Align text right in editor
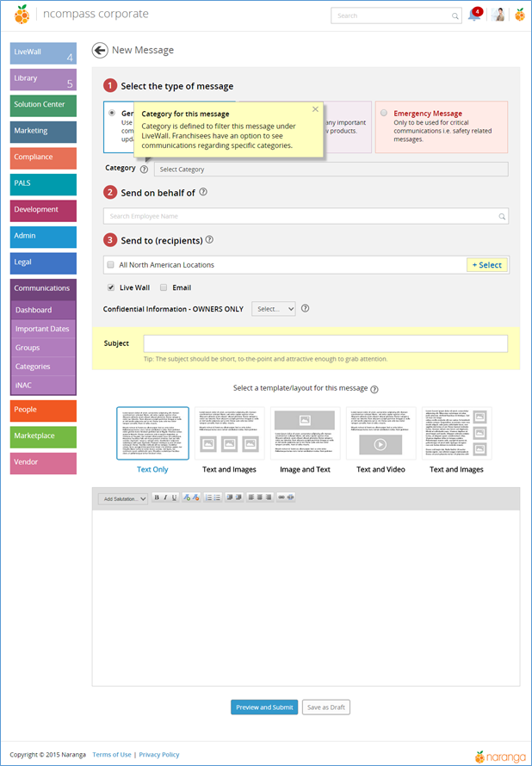 point(269,497)
